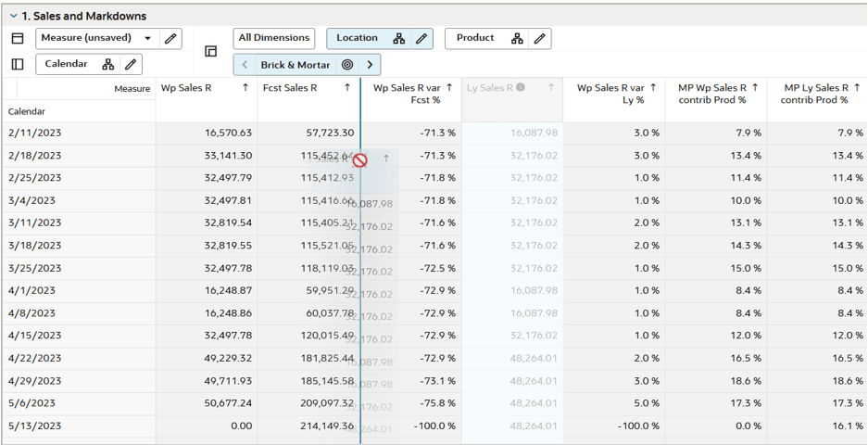Sort the Wp Sales R column
Image resolution: width=868 pixels, height=445 pixels.
(245, 87)
